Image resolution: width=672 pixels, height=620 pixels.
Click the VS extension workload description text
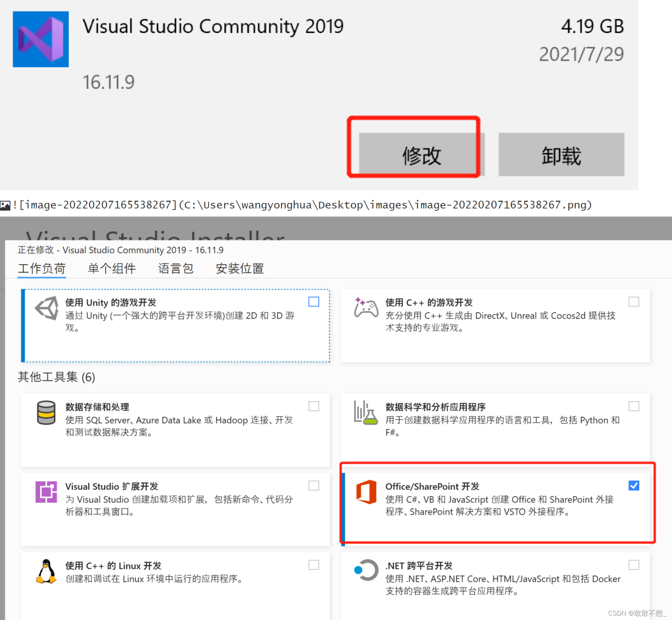tap(179, 506)
